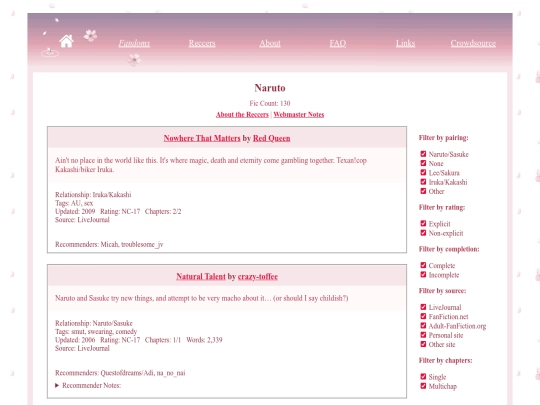The width and height of the screenshot is (540, 405).
Task: Uncheck the Other site source filter
Action: pyautogui.click(x=423, y=344)
